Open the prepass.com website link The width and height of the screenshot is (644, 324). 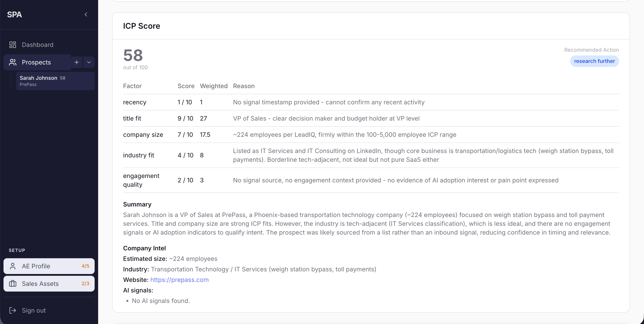tap(179, 280)
